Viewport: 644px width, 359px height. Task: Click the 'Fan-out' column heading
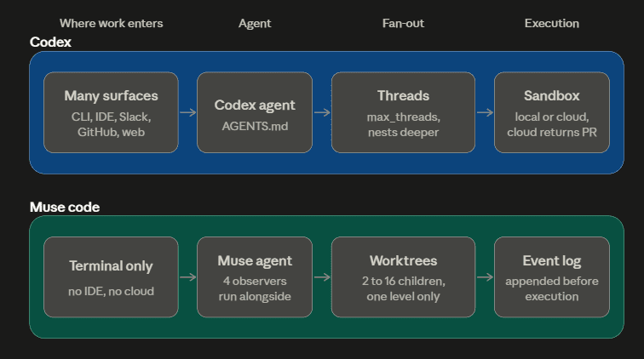pyautogui.click(x=403, y=23)
